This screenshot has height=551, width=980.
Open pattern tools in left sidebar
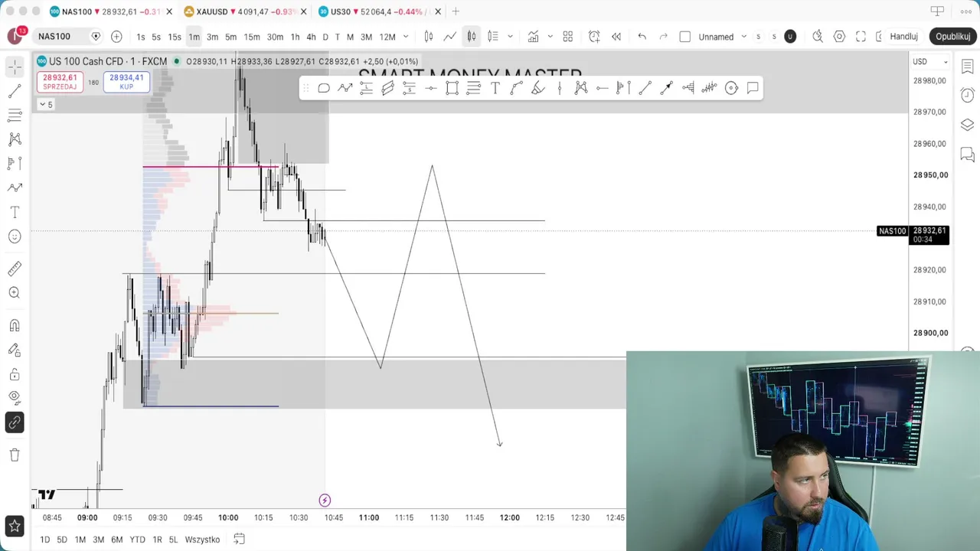(15, 139)
